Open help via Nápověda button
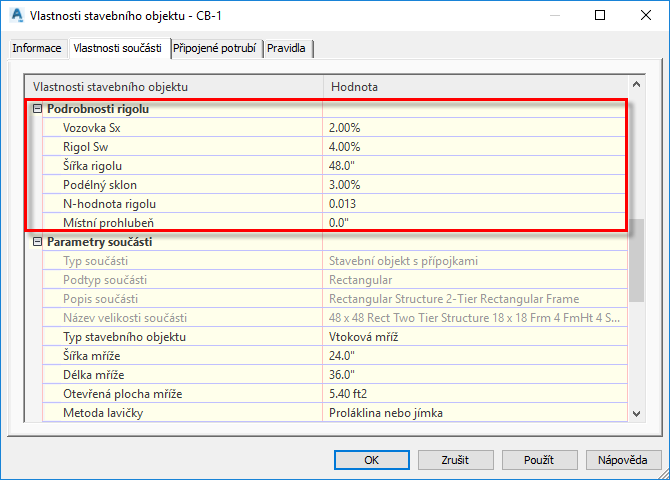The image size is (670, 480). (x=623, y=460)
